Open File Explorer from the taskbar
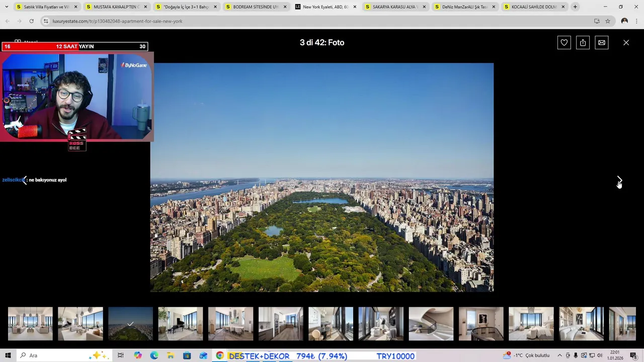 pyautogui.click(x=171, y=355)
